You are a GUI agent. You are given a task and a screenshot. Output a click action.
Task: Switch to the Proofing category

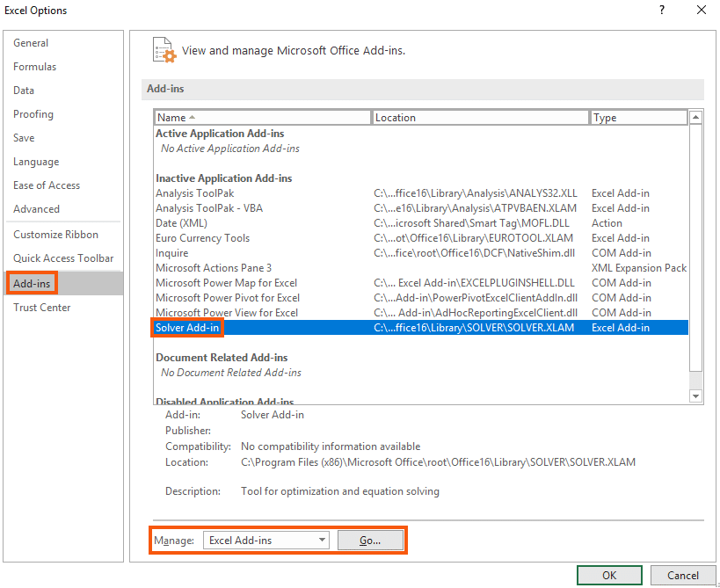pos(33,113)
